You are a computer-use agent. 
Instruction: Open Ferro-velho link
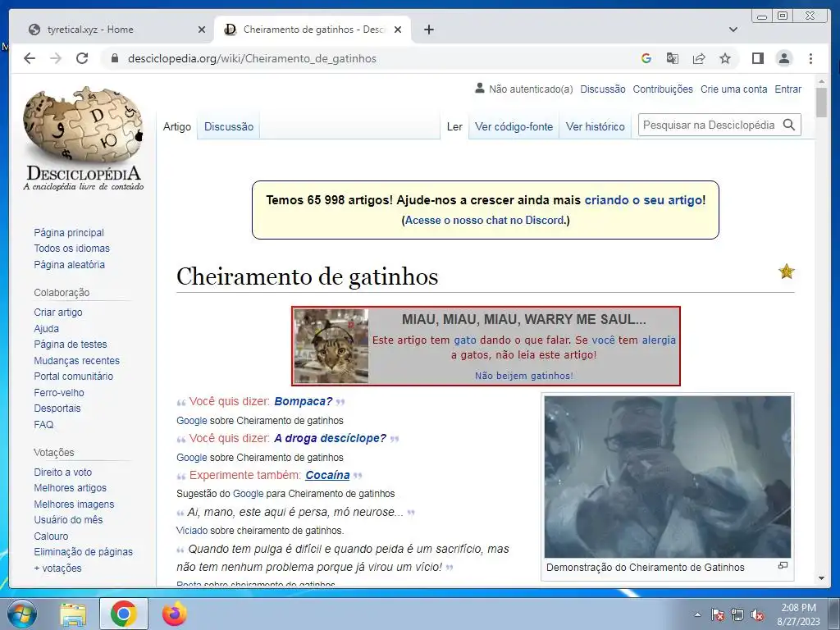(59, 392)
